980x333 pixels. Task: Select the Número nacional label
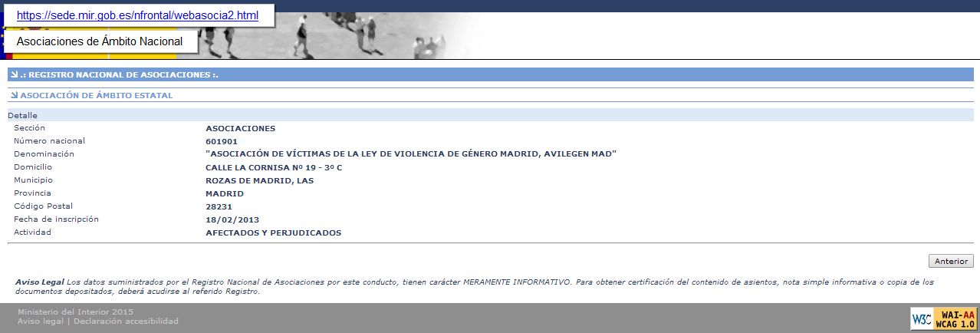(50, 140)
